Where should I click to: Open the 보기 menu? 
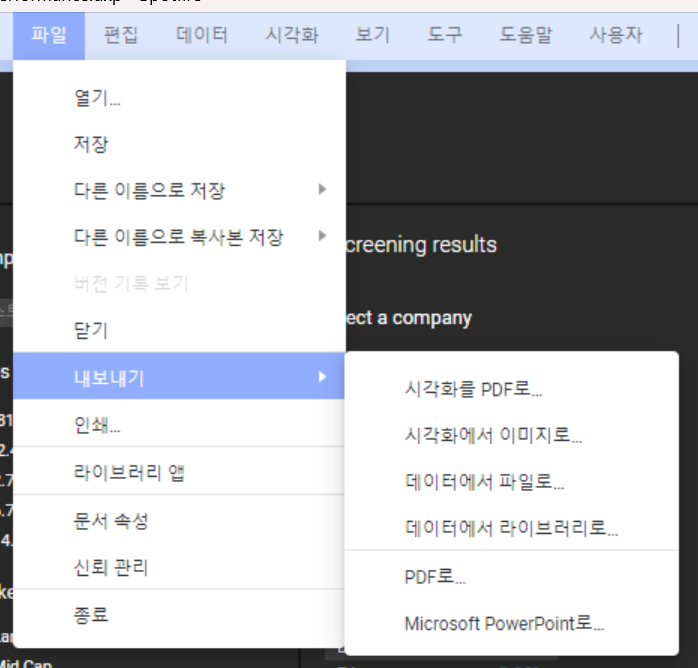[x=373, y=36]
